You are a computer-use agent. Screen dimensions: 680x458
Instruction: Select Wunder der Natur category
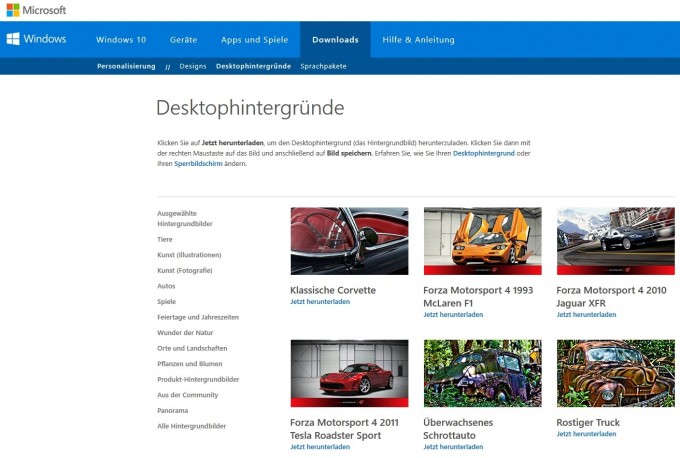click(185, 333)
